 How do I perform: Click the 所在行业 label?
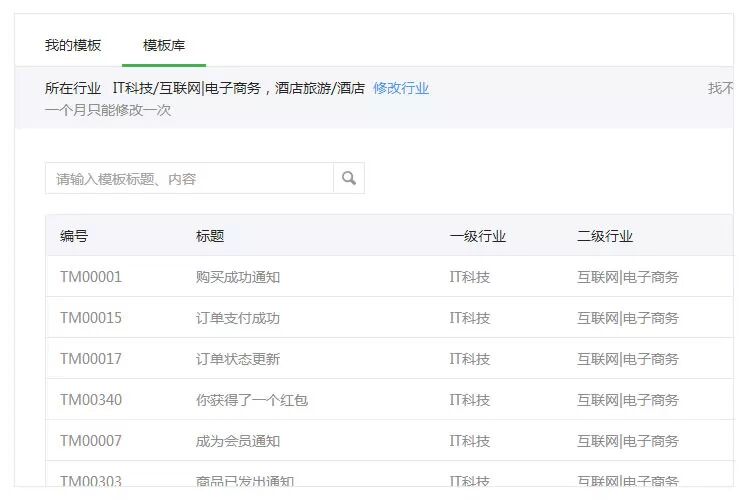(73, 88)
